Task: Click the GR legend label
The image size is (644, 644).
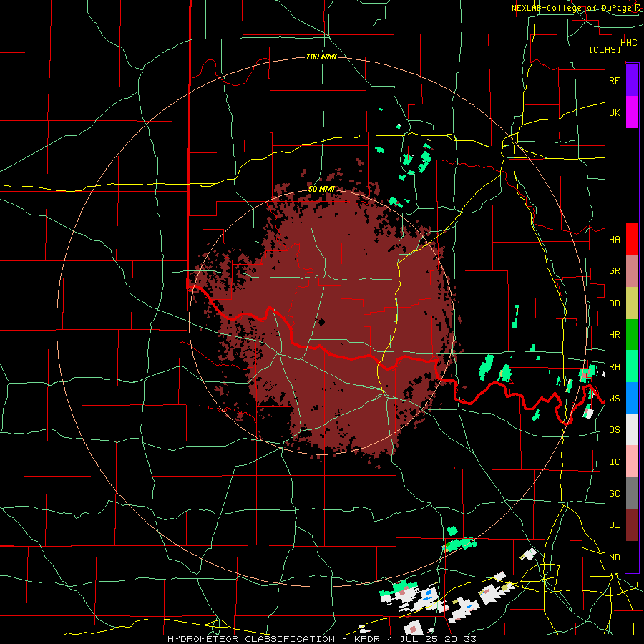Action: click(x=614, y=271)
